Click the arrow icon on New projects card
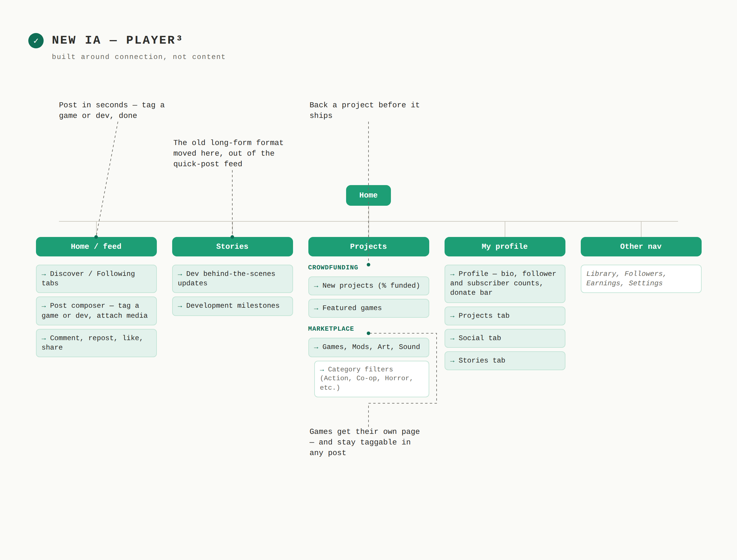The width and height of the screenshot is (737, 560). coord(316,286)
